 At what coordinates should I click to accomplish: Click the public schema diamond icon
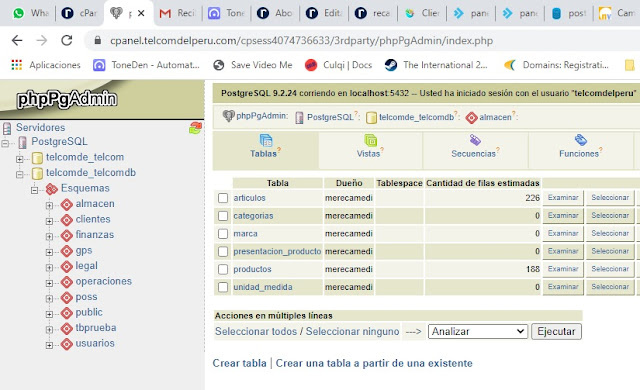pos(67,313)
